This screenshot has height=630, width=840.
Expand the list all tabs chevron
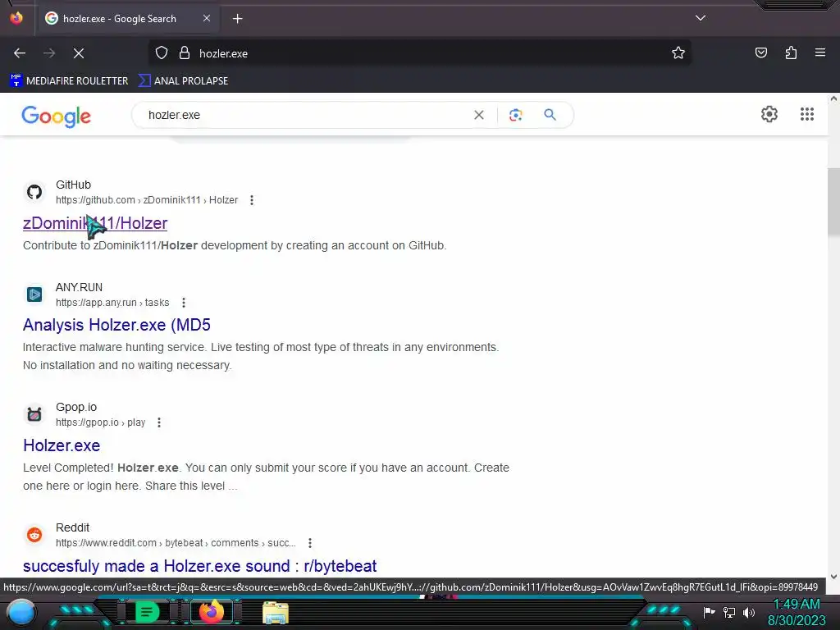point(701,18)
